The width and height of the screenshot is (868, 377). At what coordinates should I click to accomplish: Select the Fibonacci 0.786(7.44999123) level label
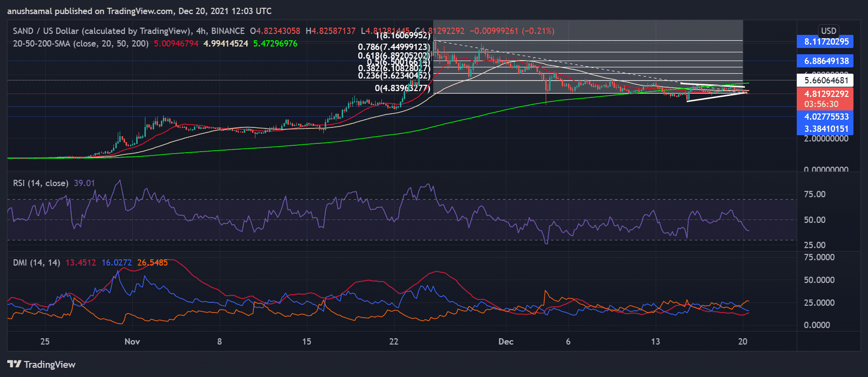[394, 47]
